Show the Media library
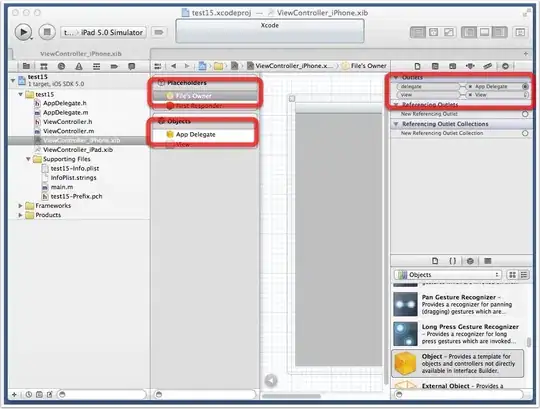The width and height of the screenshot is (540, 409). [488, 261]
